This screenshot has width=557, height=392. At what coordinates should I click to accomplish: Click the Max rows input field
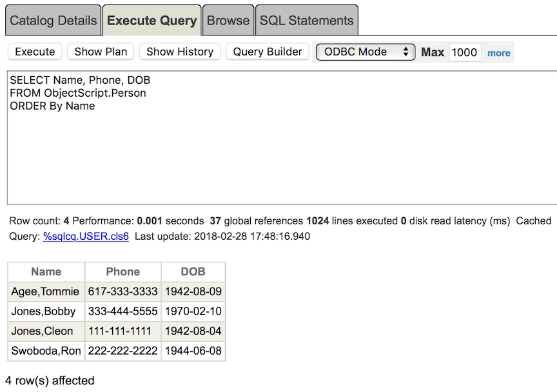tap(465, 52)
